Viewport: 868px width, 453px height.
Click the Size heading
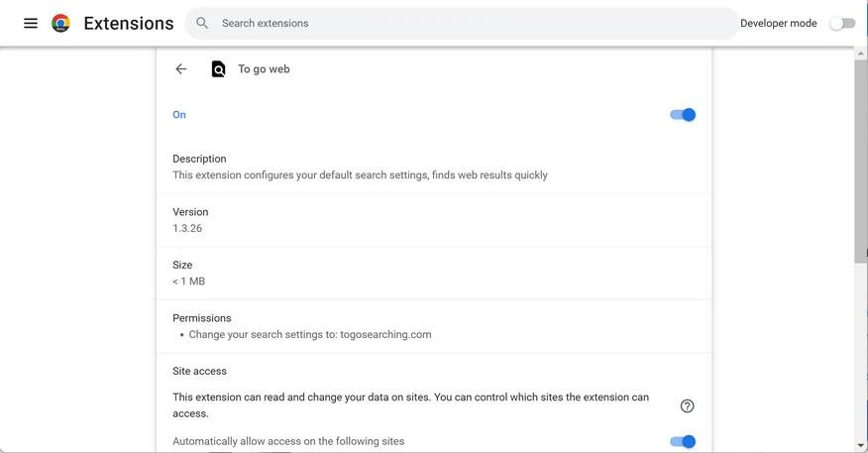(x=182, y=265)
